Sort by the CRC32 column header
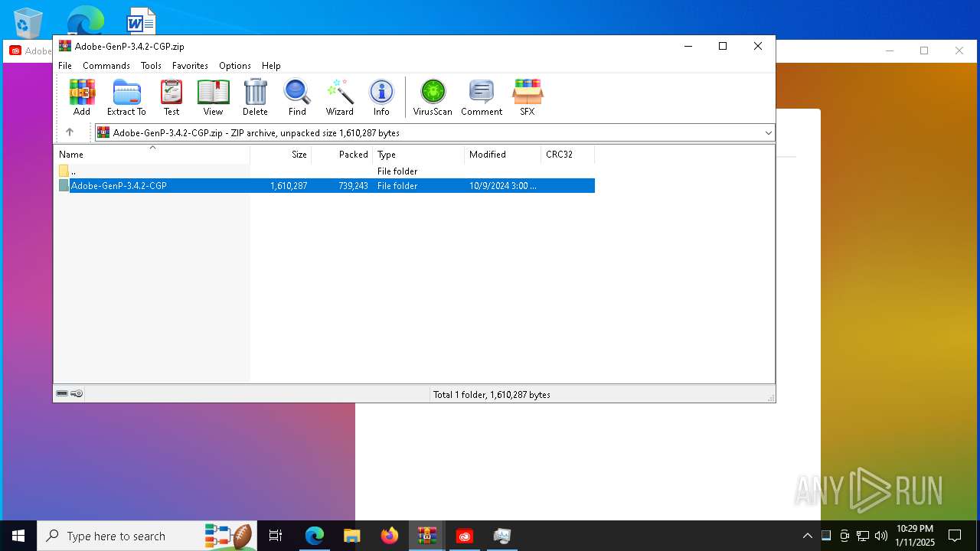The width and height of the screenshot is (980, 551). click(568, 154)
